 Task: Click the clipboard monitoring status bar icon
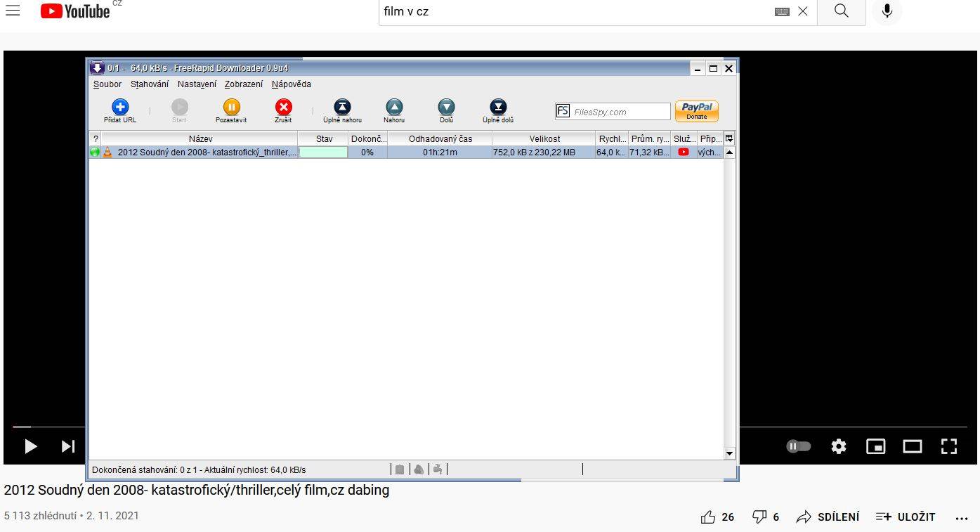click(x=400, y=469)
